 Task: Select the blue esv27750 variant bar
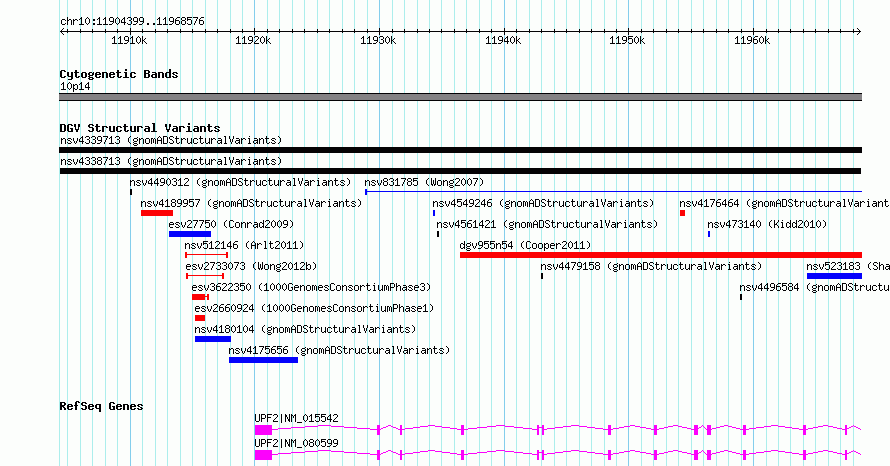coord(190,234)
